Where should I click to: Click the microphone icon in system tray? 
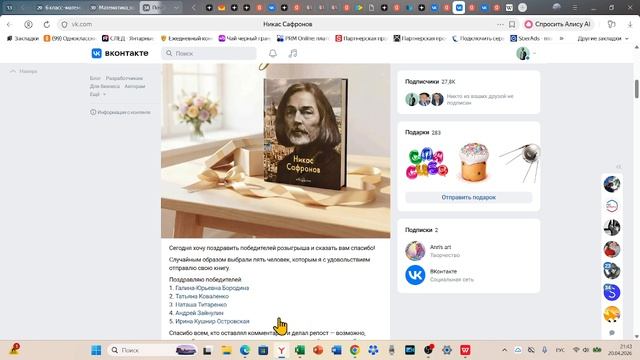pos(544,350)
